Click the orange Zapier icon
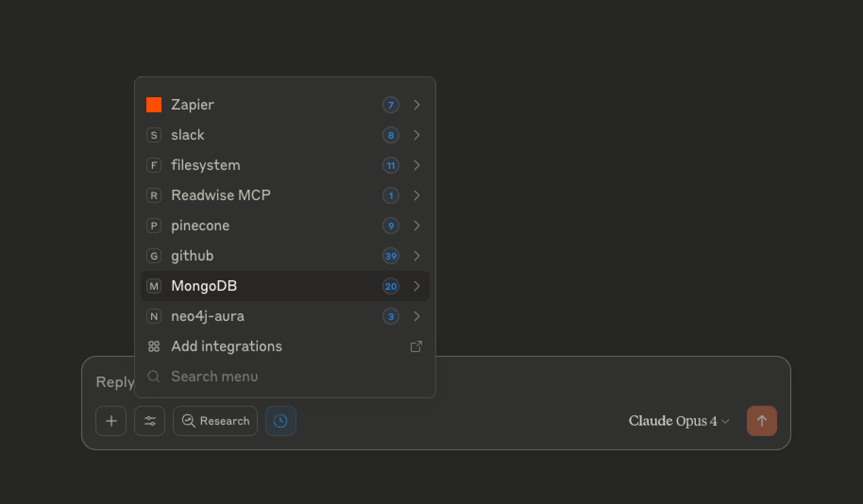863x504 pixels. pyautogui.click(x=154, y=105)
